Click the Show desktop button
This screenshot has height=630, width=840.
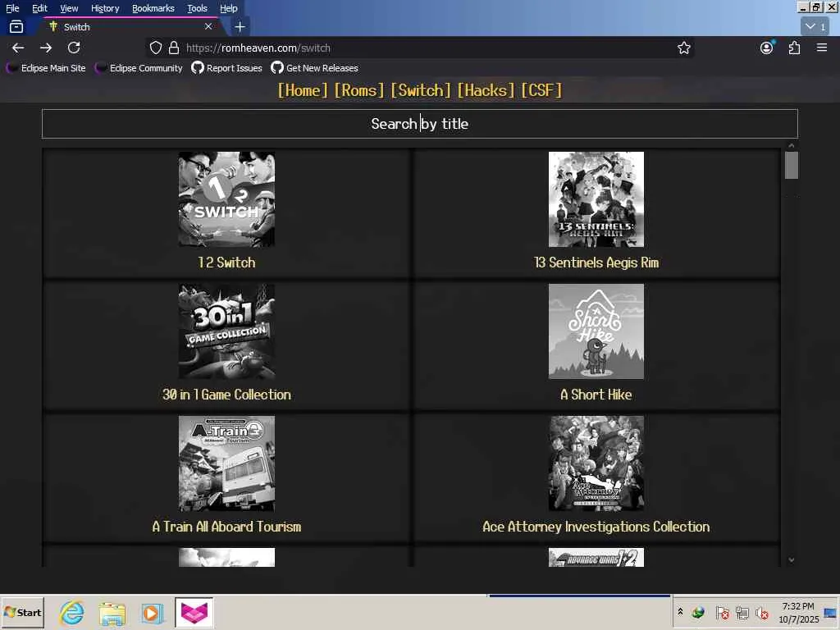[831, 612]
